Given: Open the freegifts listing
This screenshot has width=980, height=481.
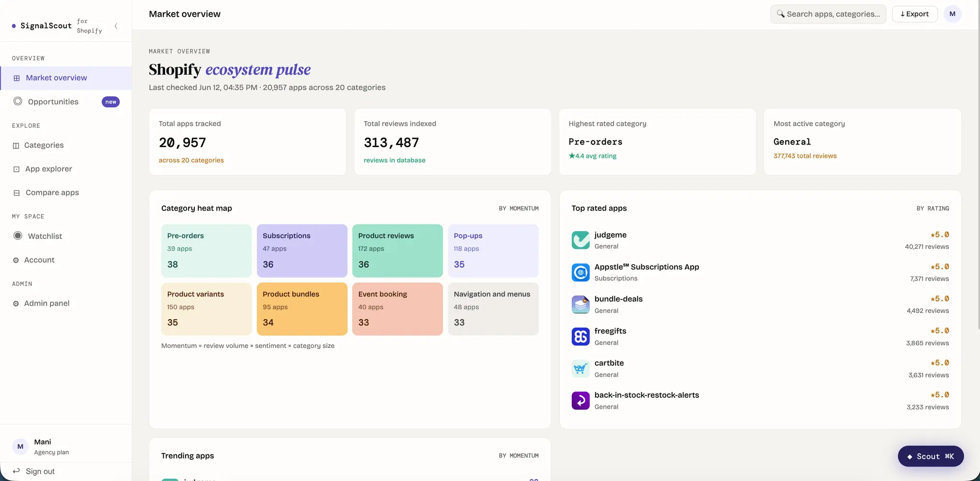Looking at the screenshot, I should point(610,331).
